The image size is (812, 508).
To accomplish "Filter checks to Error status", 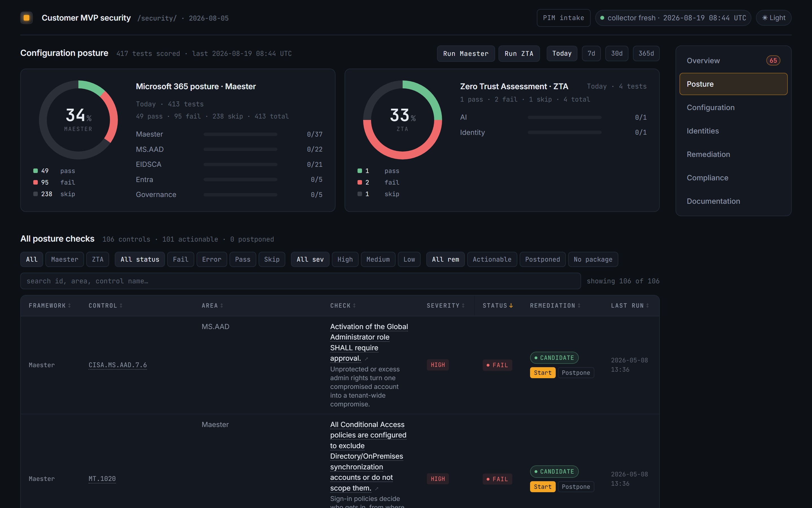I will click(212, 259).
